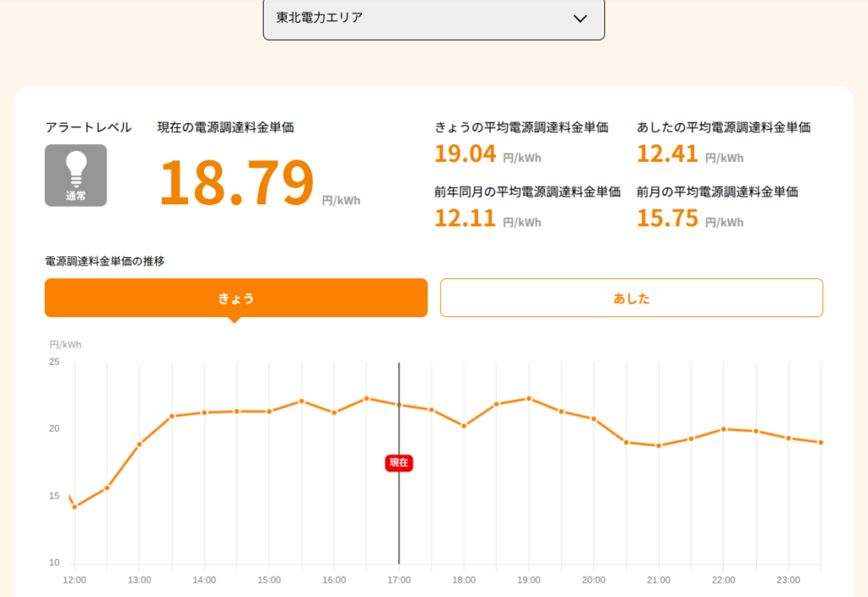
Task: Click the 電源調達料金単価の推移 heading
Action: click(104, 261)
